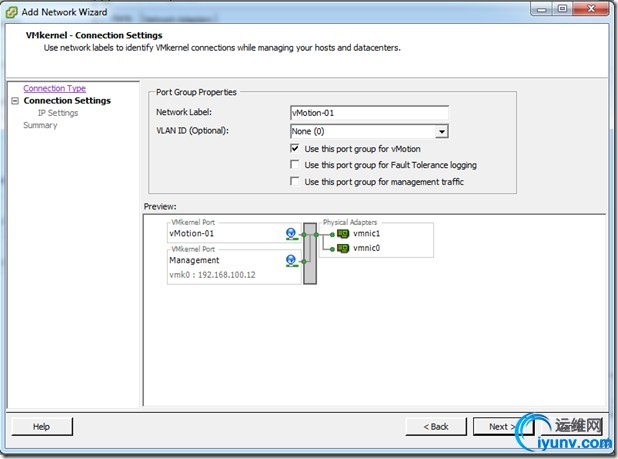Click the vmnic0 adapter name
The height and width of the screenshot is (459, 618).
pyautogui.click(x=367, y=248)
